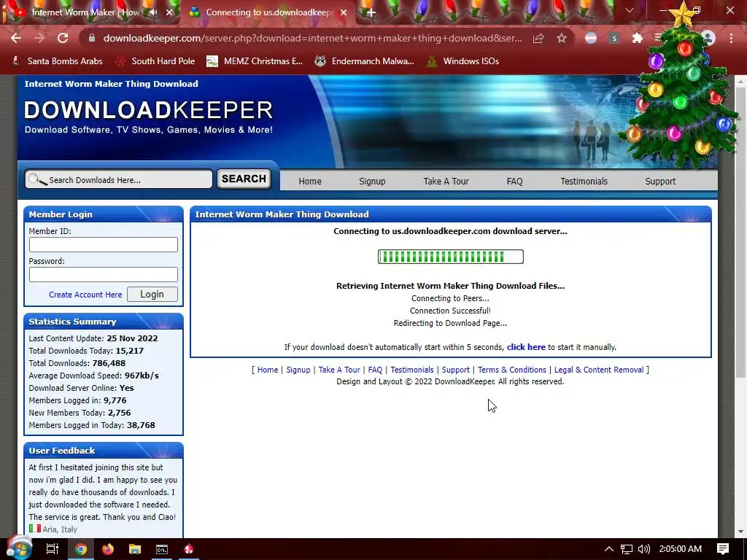Click the 'Total Downloads Today: 15,217' statistic
The height and width of the screenshot is (560, 747).
coord(86,351)
